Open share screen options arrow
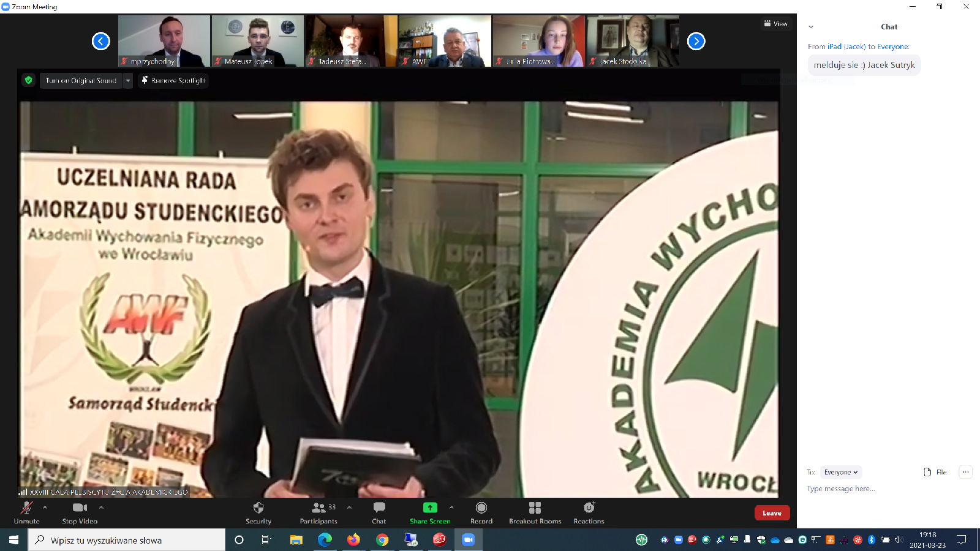980x551 pixels. tap(451, 508)
